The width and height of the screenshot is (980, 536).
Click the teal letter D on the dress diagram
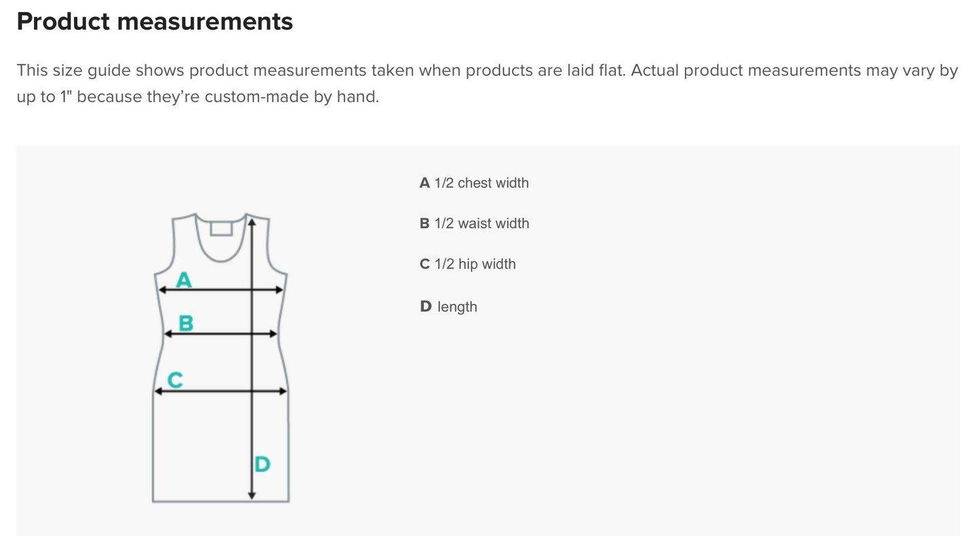point(262,465)
